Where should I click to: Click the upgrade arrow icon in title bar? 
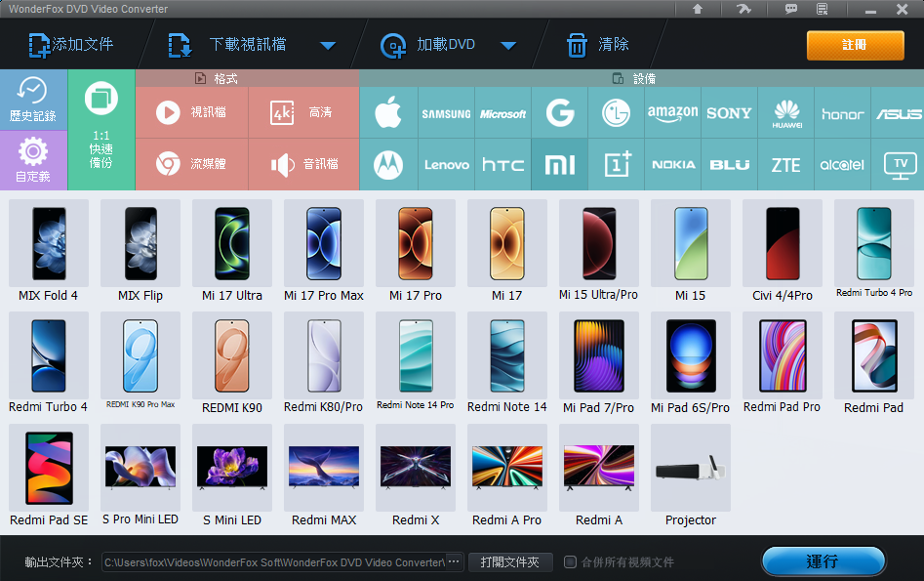click(x=698, y=9)
